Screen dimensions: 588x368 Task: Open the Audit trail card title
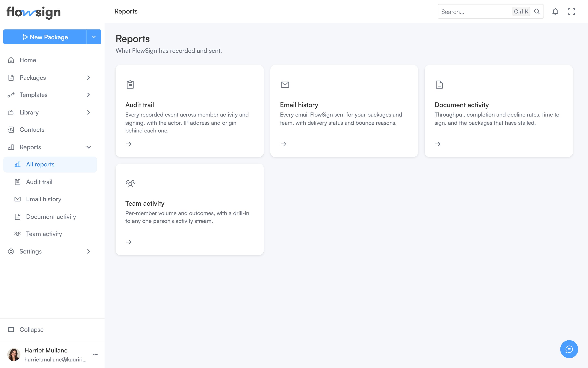point(140,105)
